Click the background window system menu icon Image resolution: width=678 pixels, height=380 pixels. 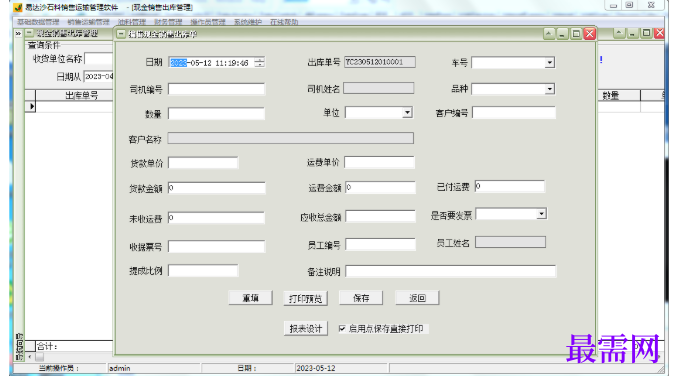tap(29, 33)
